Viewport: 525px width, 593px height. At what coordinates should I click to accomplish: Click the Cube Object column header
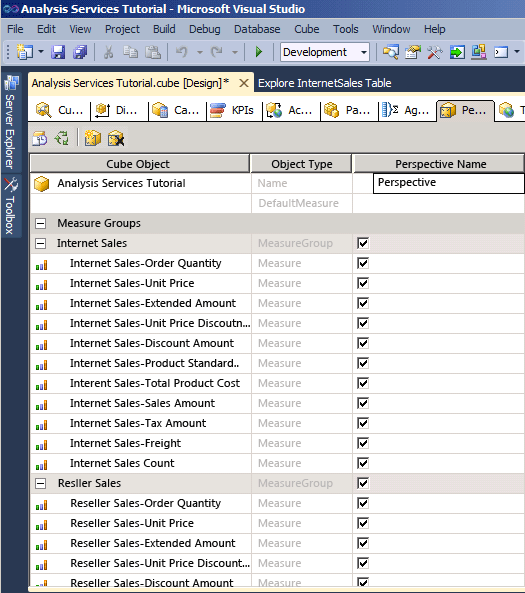tap(140, 164)
